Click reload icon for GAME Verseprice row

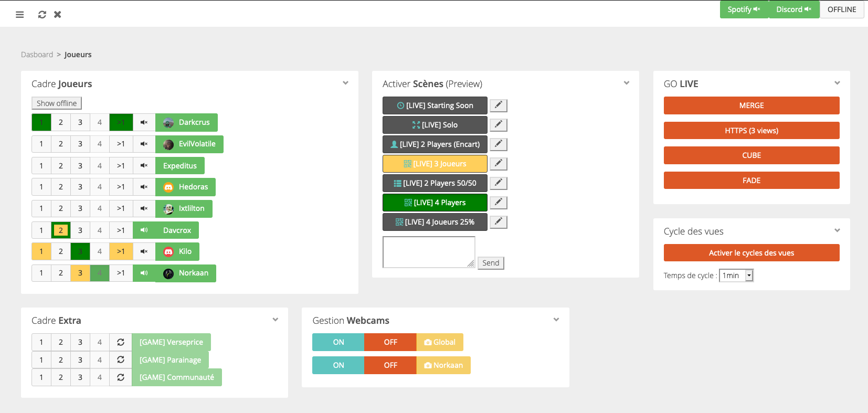pyautogui.click(x=121, y=342)
